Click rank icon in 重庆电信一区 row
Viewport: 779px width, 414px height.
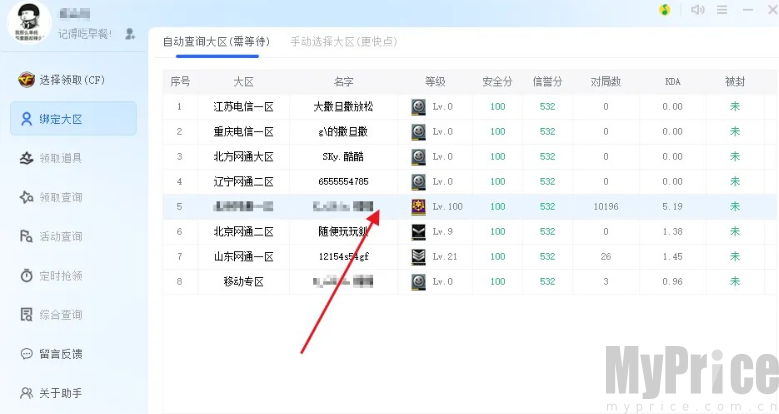(418, 132)
